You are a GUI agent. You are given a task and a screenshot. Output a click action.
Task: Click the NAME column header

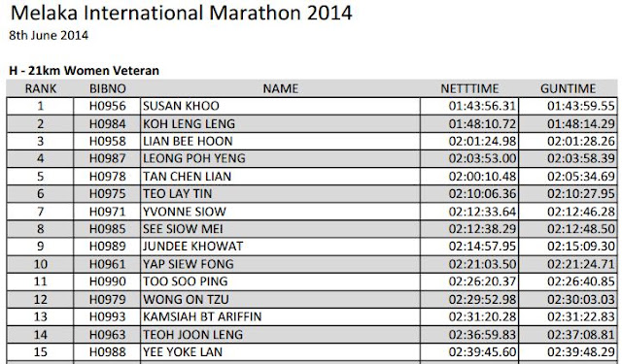[x=281, y=88]
